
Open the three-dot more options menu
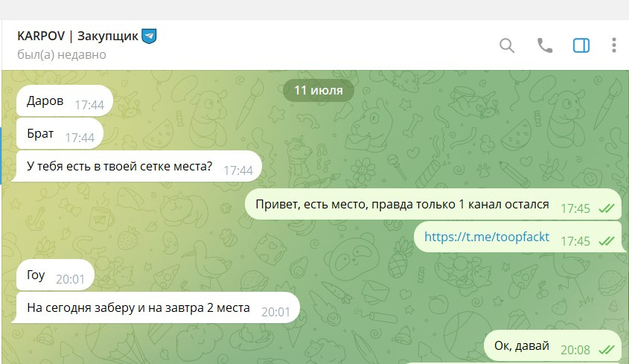click(x=614, y=45)
